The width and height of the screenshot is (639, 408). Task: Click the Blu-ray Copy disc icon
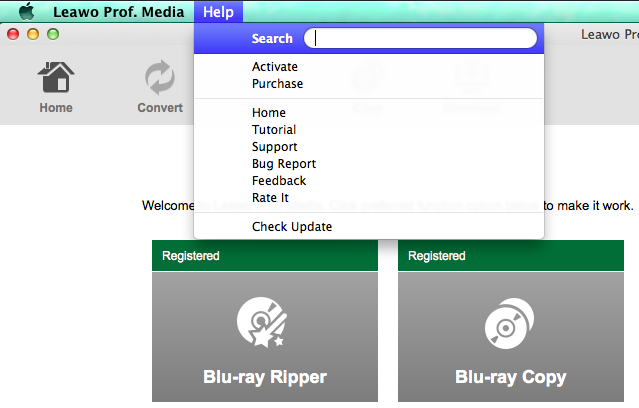point(509,324)
